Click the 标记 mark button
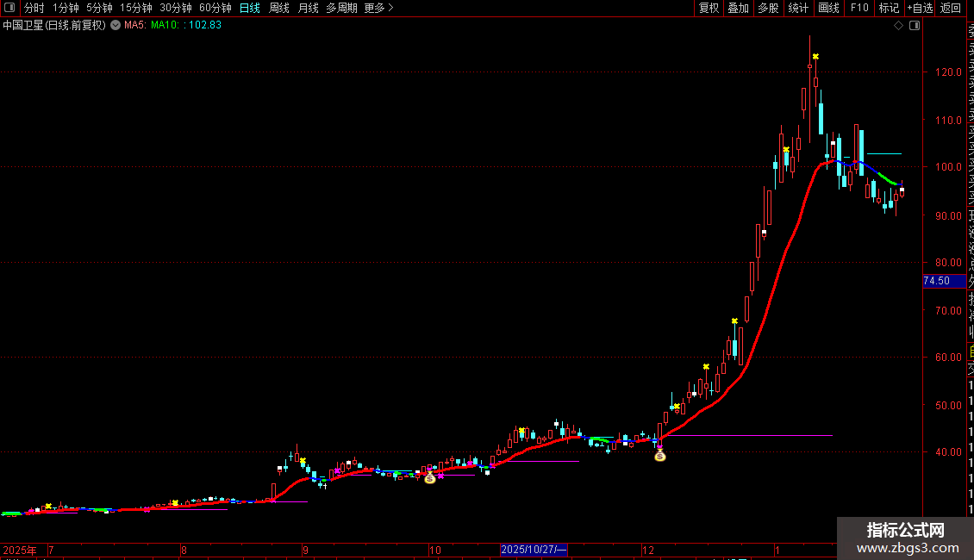Image resolution: width=974 pixels, height=560 pixels. pyautogui.click(x=889, y=8)
